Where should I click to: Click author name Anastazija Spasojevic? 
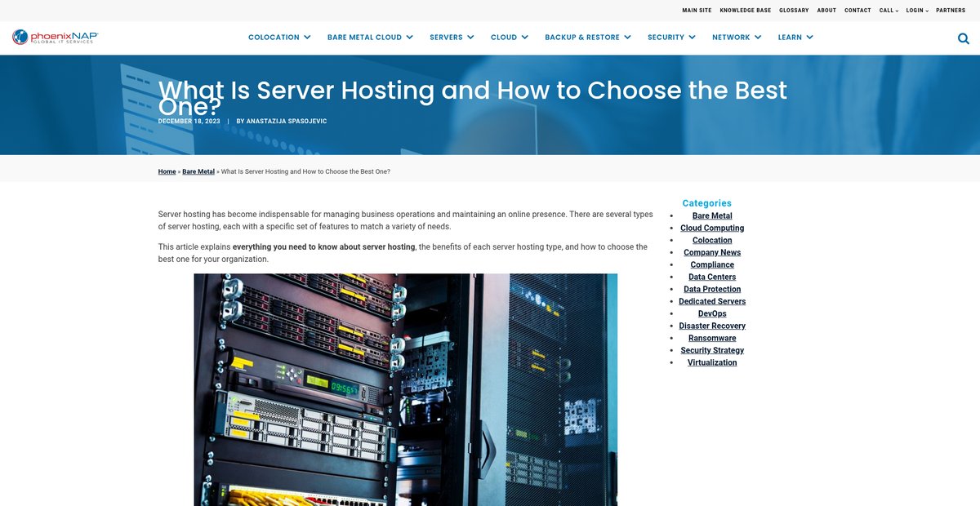tap(287, 122)
